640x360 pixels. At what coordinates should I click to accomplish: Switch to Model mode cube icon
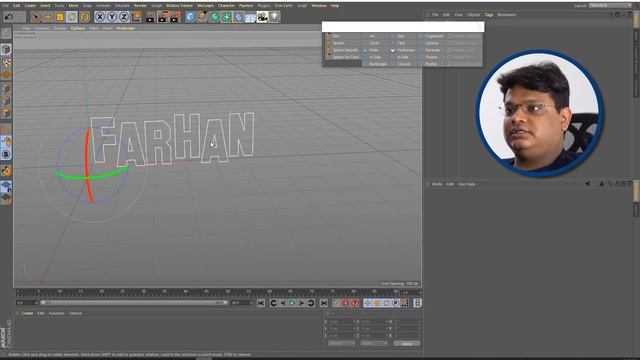pyautogui.click(x=6, y=49)
